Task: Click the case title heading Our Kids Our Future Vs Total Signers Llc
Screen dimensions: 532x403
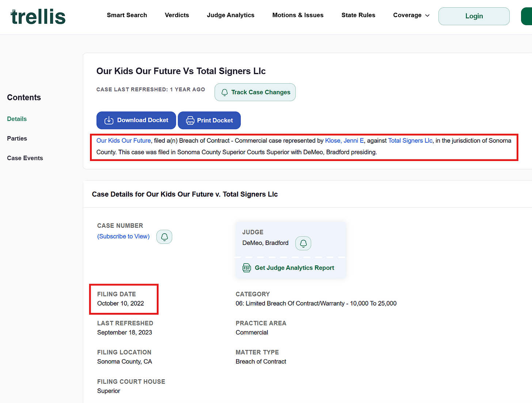Action: [181, 71]
